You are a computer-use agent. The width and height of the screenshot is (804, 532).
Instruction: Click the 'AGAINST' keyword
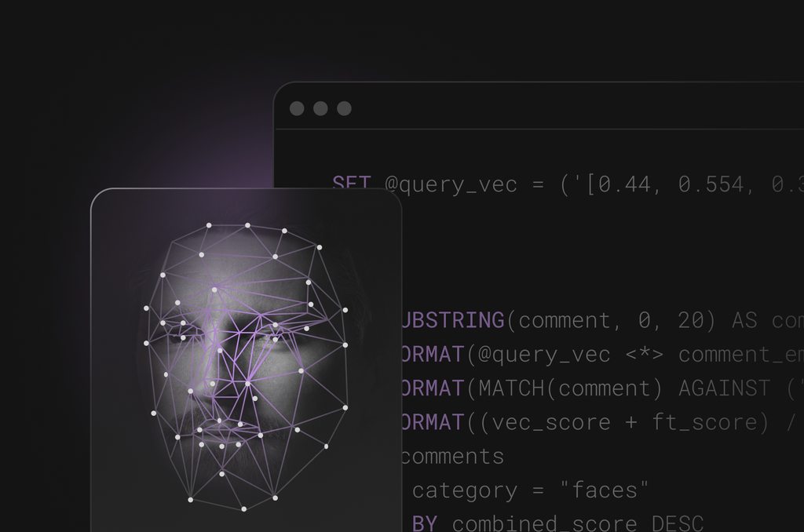coord(724,388)
